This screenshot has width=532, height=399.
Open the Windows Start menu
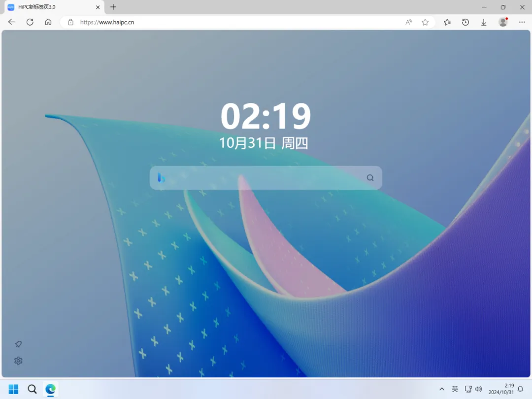coord(14,389)
